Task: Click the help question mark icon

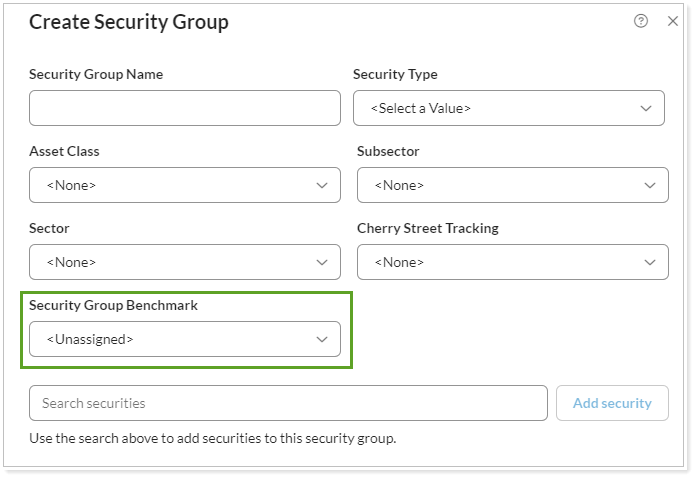Action: pyautogui.click(x=641, y=21)
